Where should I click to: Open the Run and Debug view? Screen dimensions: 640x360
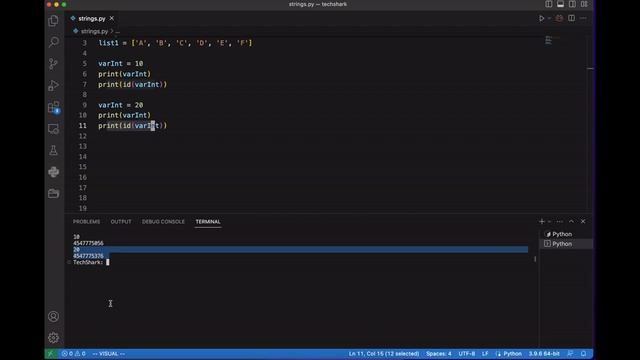pos(53,85)
